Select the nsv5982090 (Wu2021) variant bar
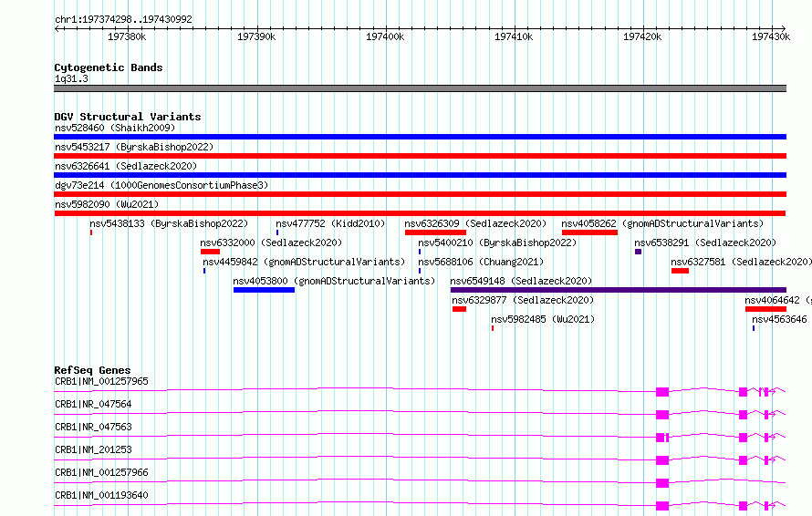This screenshot has width=812, height=516. pyautogui.click(x=420, y=213)
